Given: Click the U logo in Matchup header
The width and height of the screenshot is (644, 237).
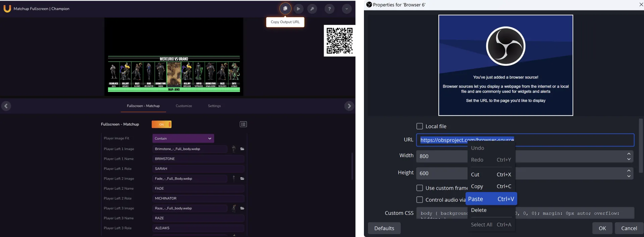Looking at the screenshot, I should coord(7,9).
